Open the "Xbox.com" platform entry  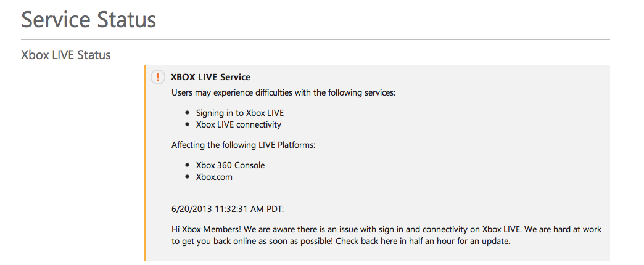click(x=214, y=177)
